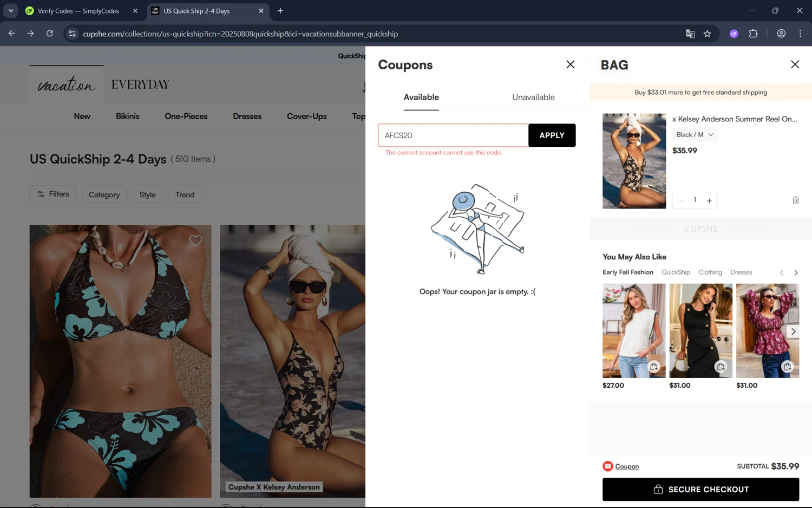812x508 pixels.
Task: Decrease item quantity with minus button
Action: tap(680, 200)
